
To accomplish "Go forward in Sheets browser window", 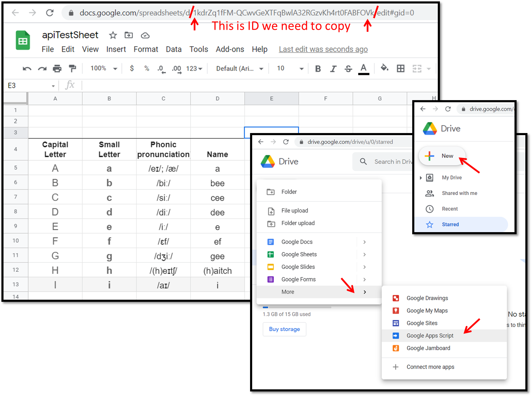I will [32, 13].
